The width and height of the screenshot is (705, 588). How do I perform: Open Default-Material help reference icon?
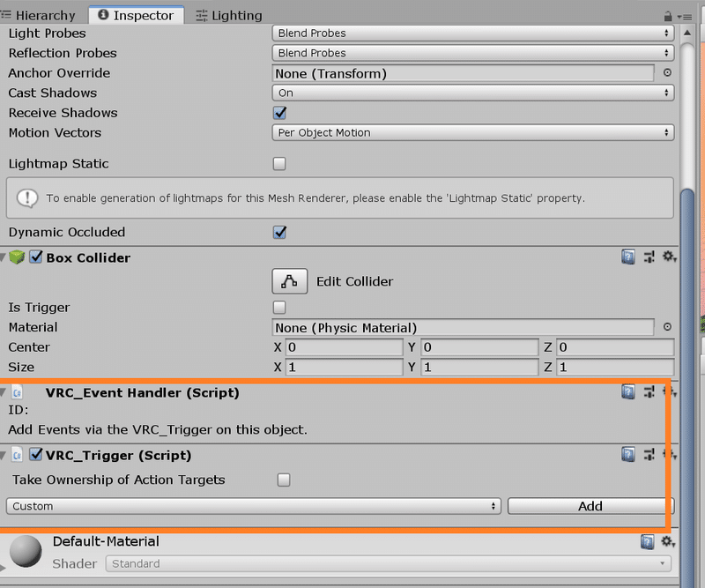tap(647, 541)
